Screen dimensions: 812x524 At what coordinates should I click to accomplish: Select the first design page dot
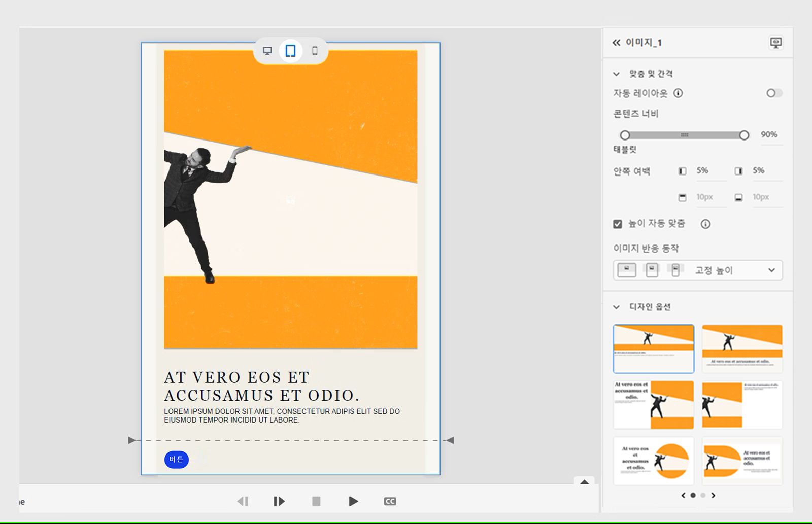(x=693, y=495)
